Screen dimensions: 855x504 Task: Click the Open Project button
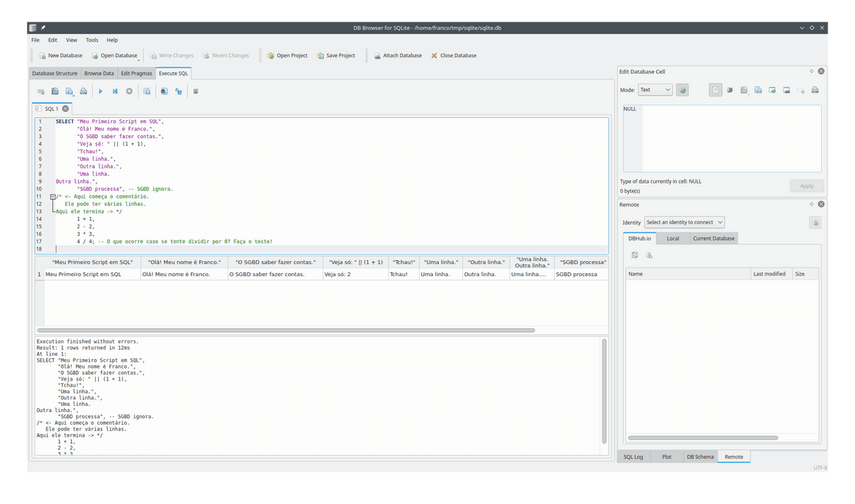click(x=287, y=55)
